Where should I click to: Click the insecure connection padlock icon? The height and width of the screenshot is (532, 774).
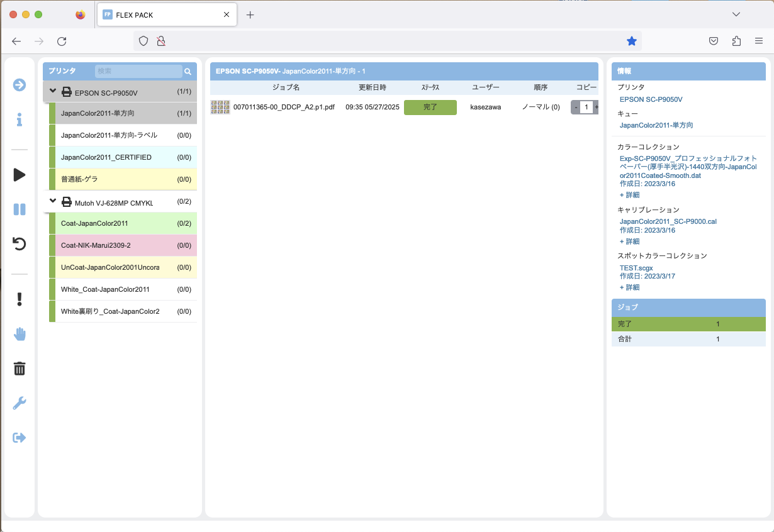(161, 41)
